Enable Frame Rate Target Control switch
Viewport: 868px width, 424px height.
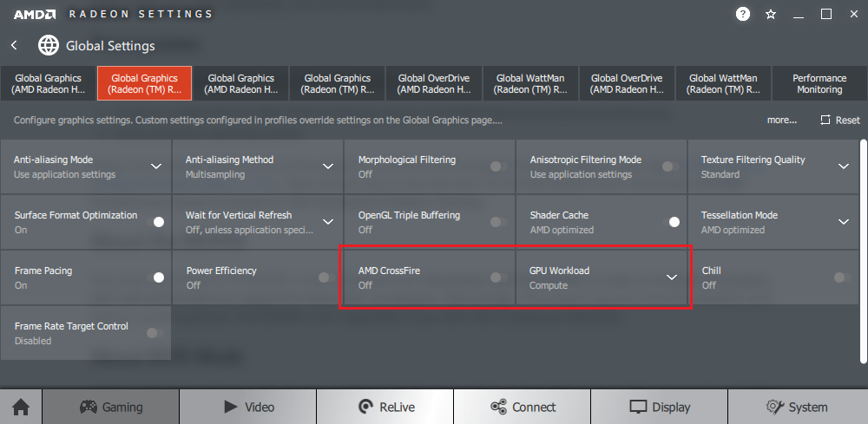[155, 333]
